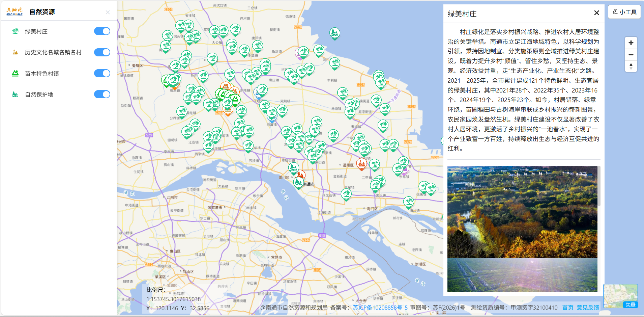Image resolution: width=644 pixels, height=317 pixels.
Task: Zoom out the map with minus button
Action: pyautogui.click(x=631, y=55)
